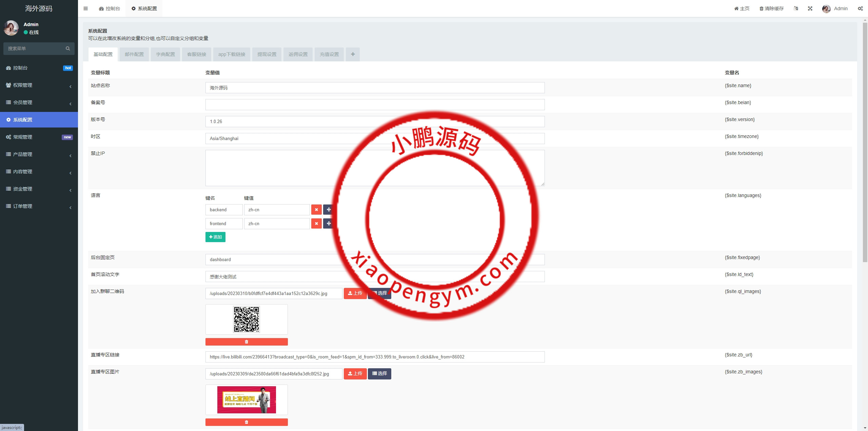Click 上传 button for 直播专区图片
This screenshot has width=868, height=431.
point(355,373)
